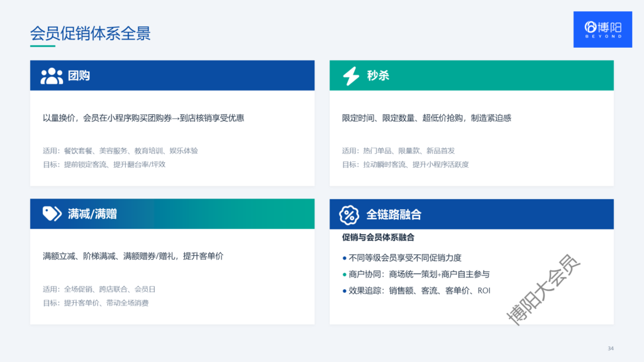Click the price tag icon beside 满减/满赠
The width and height of the screenshot is (644, 362).
52,214
